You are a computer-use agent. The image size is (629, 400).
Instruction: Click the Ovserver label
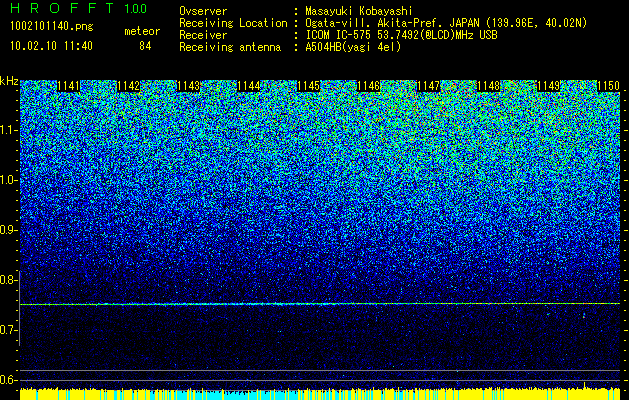(203, 11)
